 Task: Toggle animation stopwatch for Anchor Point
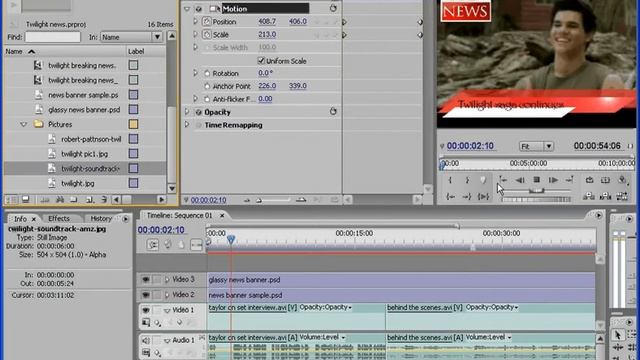click(x=207, y=87)
